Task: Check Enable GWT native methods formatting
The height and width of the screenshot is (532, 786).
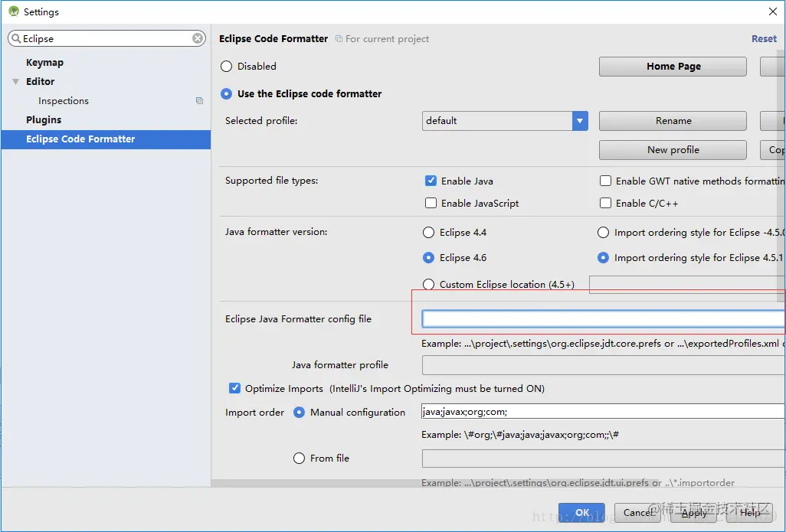Action: [605, 181]
